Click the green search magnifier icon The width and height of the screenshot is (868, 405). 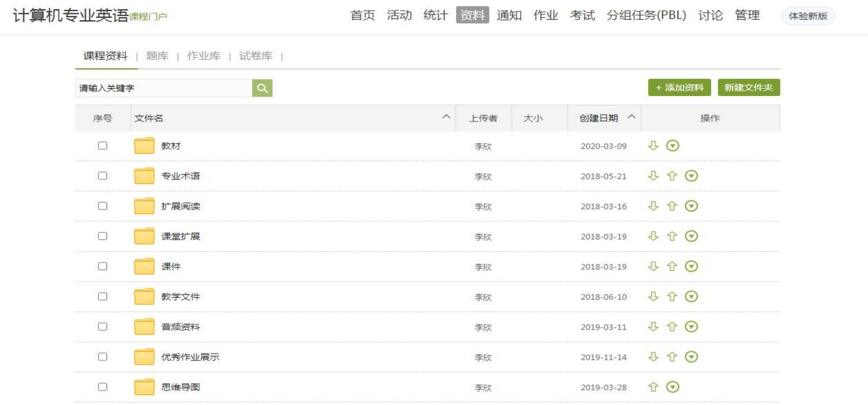pyautogui.click(x=262, y=88)
